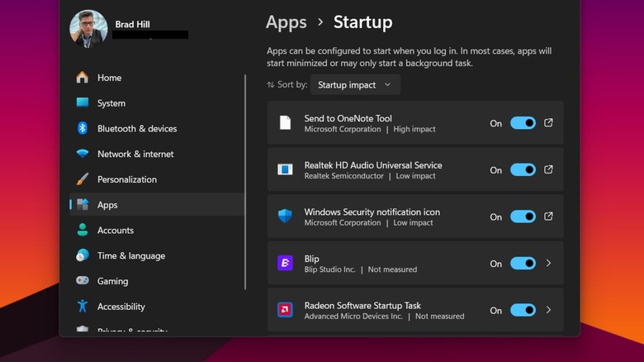Disable Radeon Software Startup Task toggle
This screenshot has width=644, height=362.
coord(523,310)
